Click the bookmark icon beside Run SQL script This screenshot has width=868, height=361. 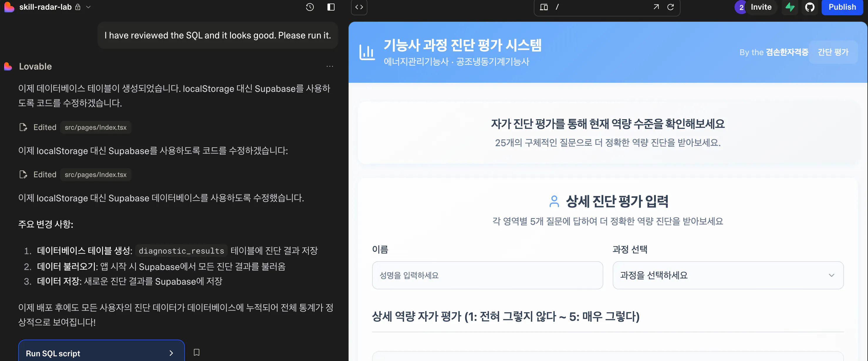[x=196, y=352]
